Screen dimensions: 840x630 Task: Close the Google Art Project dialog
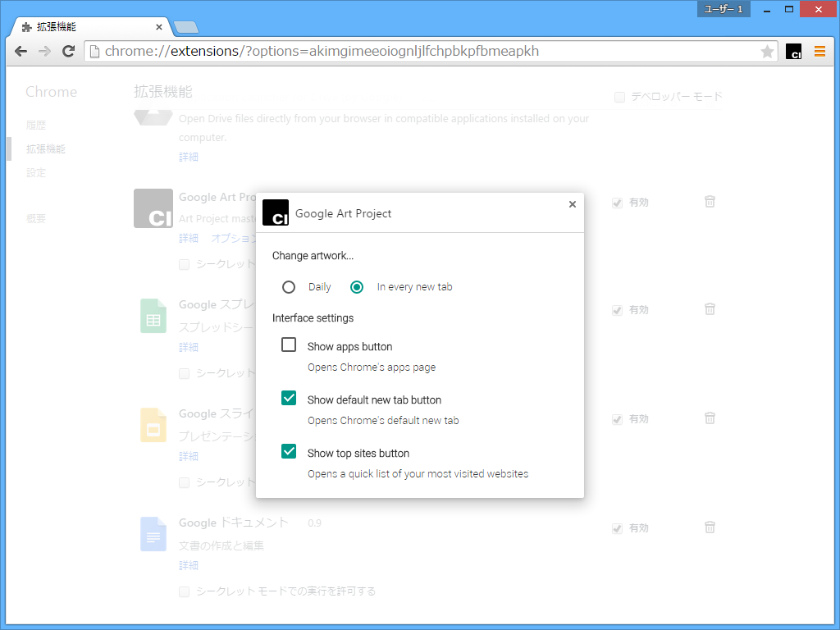[572, 204]
